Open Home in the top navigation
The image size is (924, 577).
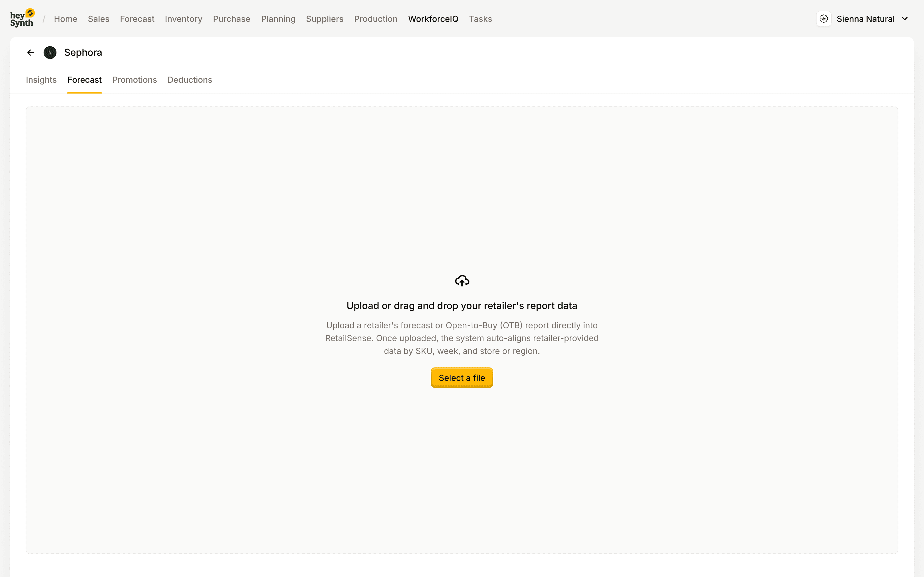[x=65, y=19]
